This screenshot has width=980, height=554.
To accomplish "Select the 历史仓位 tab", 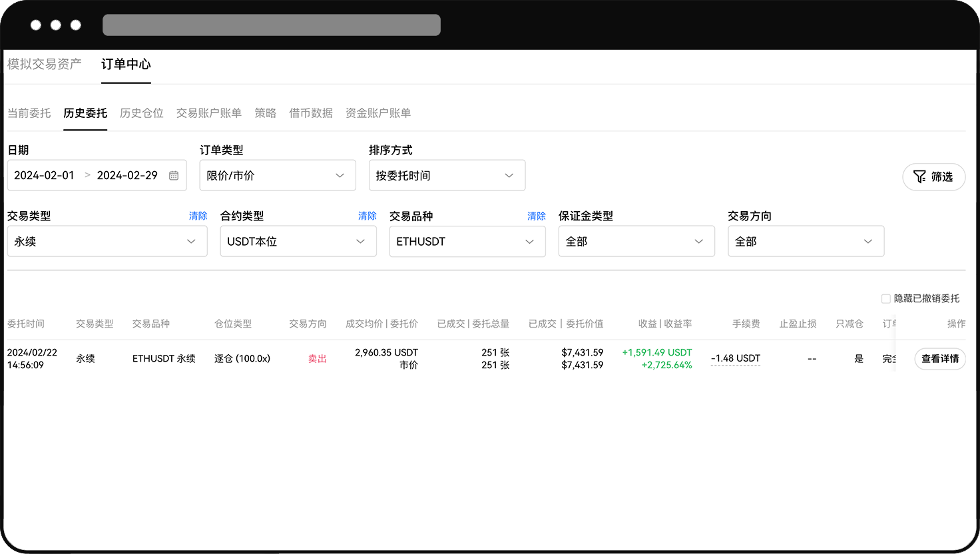I will click(x=141, y=113).
